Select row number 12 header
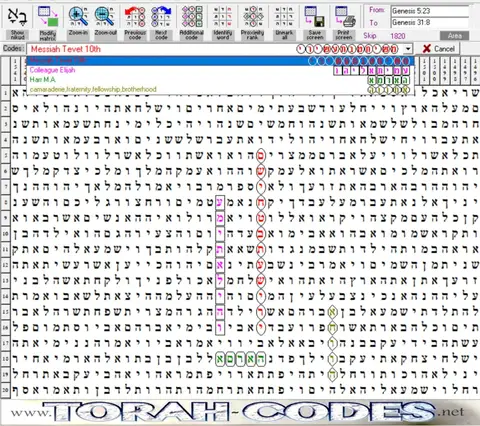Image resolution: width=480 pixels, height=426 pixels. pos(6,265)
